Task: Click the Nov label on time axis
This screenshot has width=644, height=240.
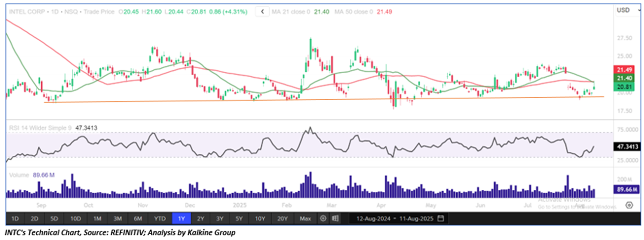Action: coord(143,205)
